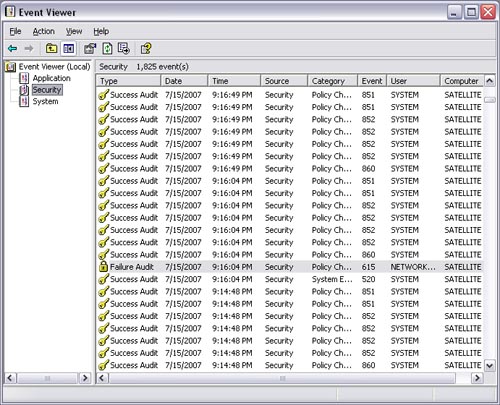Screen dimensions: 500x405
Task: Open Properties via toolbar icon
Action: pyautogui.click(x=90, y=49)
